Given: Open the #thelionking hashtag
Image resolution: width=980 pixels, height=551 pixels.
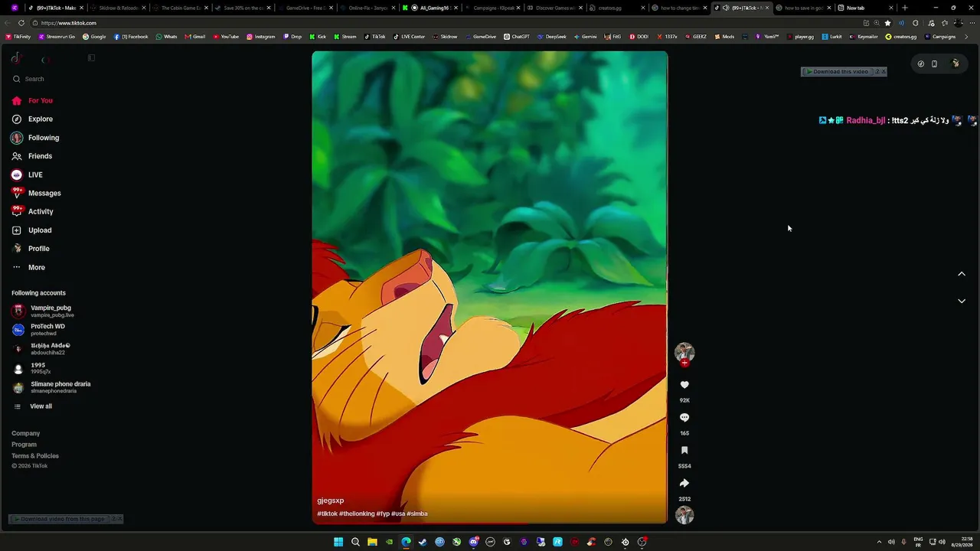Looking at the screenshot, I should tap(356, 514).
